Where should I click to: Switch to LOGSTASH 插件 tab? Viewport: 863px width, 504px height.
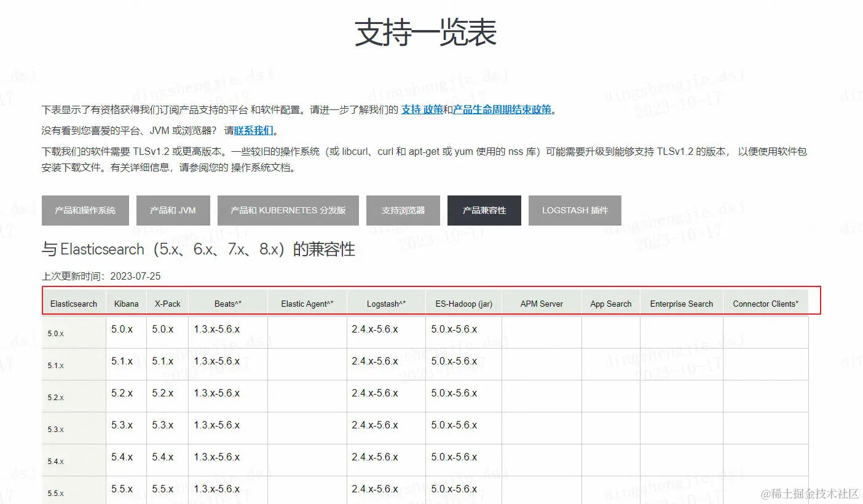[x=575, y=210]
